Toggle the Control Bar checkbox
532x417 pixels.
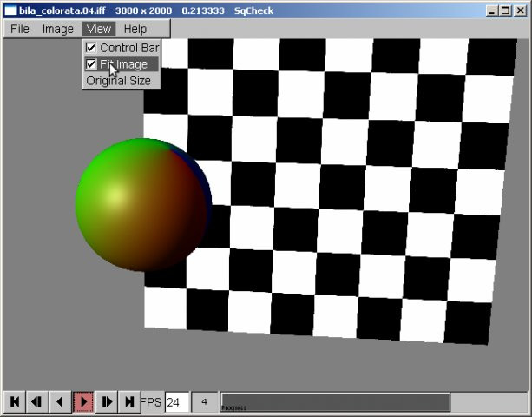coord(91,48)
